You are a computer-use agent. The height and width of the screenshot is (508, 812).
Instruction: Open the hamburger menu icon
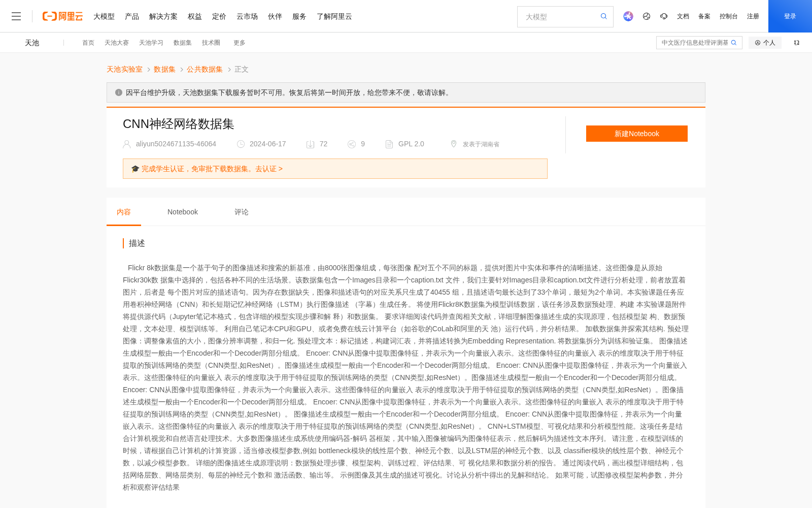(x=16, y=16)
